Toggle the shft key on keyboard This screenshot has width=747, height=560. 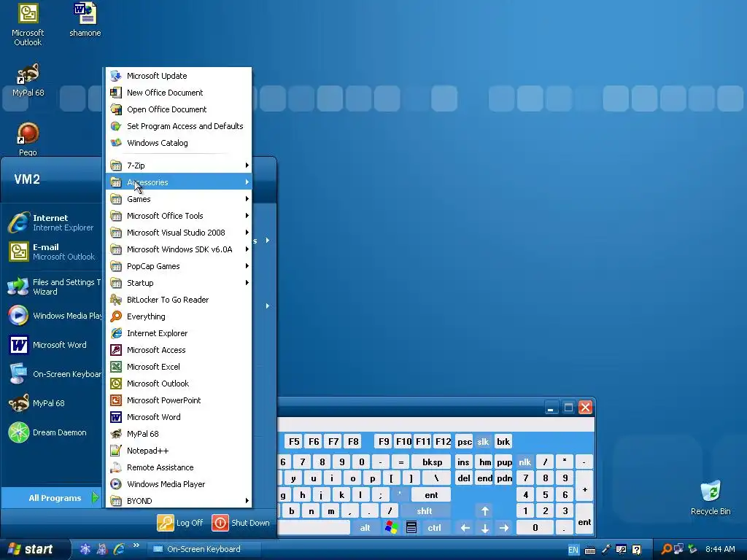click(425, 511)
